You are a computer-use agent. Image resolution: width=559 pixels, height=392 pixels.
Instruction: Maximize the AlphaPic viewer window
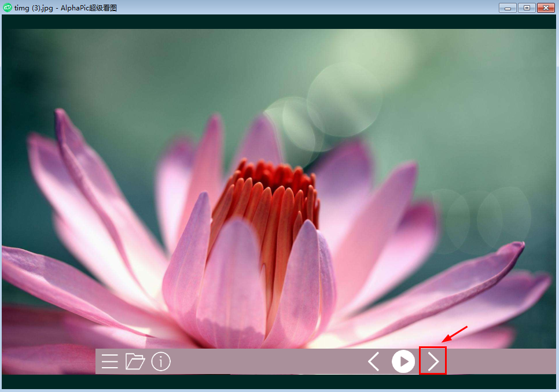pos(527,8)
